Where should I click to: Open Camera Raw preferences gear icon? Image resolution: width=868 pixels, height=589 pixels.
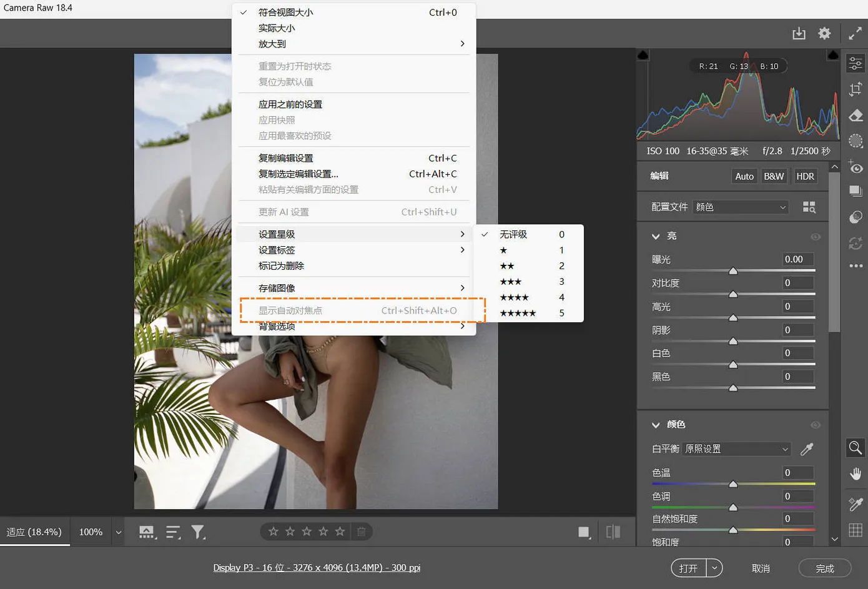(x=824, y=34)
